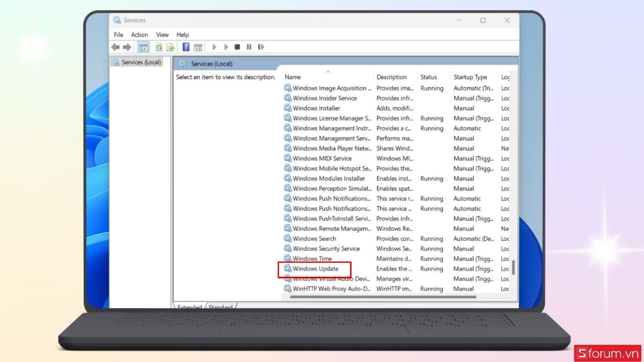
Task: Open the Action menu
Action: click(x=140, y=35)
